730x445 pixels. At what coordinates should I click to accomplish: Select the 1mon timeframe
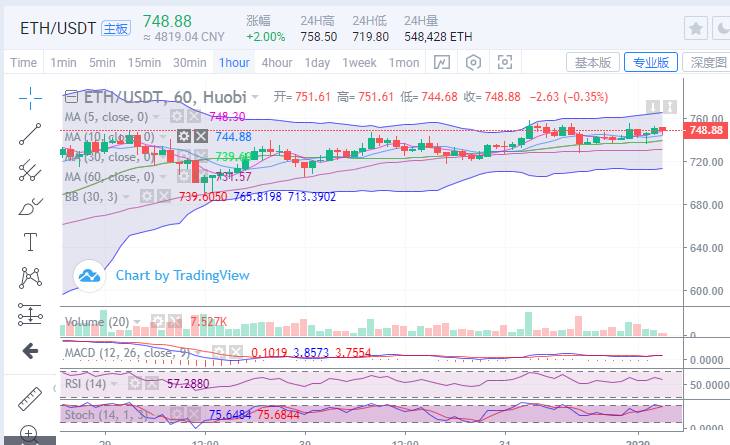(x=404, y=62)
